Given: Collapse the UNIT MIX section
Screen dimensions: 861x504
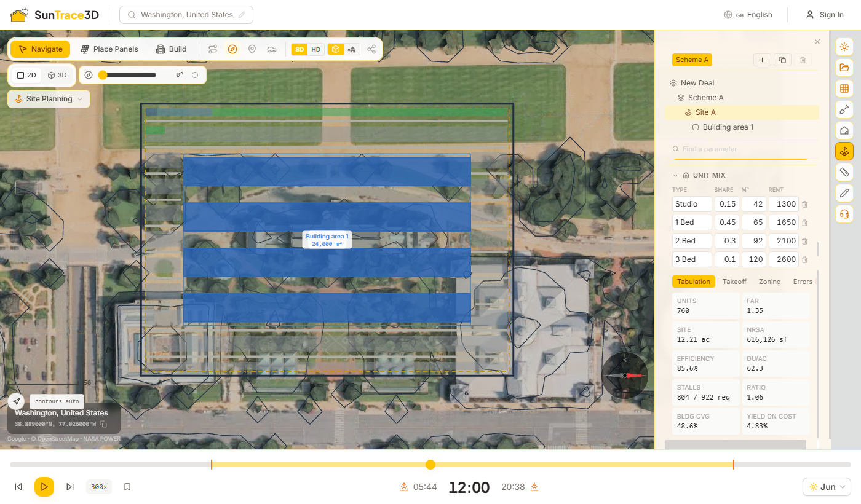Looking at the screenshot, I should [x=675, y=175].
